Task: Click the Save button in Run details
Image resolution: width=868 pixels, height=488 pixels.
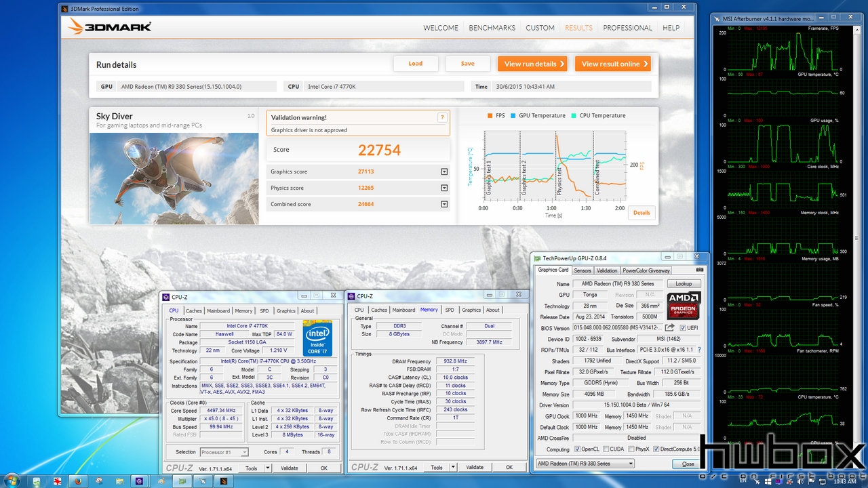Action: pyautogui.click(x=468, y=64)
